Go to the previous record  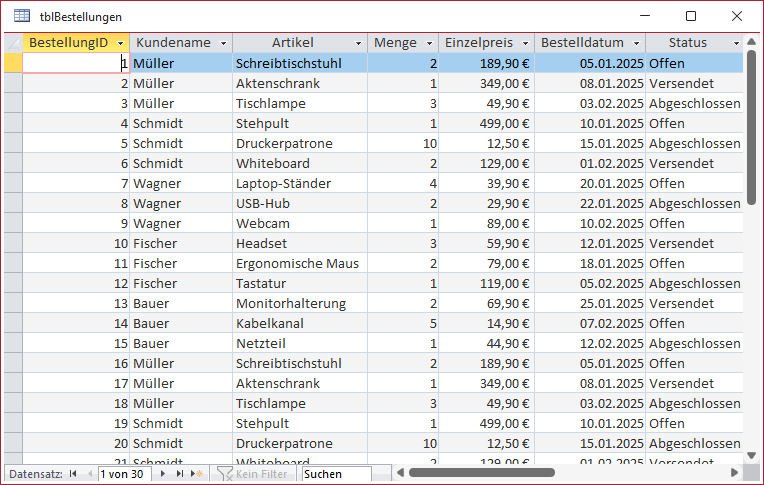(x=87, y=473)
